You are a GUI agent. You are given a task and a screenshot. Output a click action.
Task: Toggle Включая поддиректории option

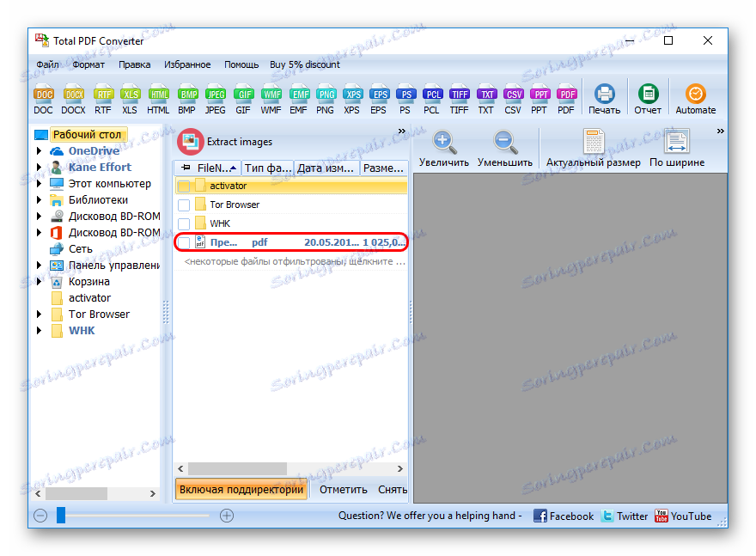(241, 490)
